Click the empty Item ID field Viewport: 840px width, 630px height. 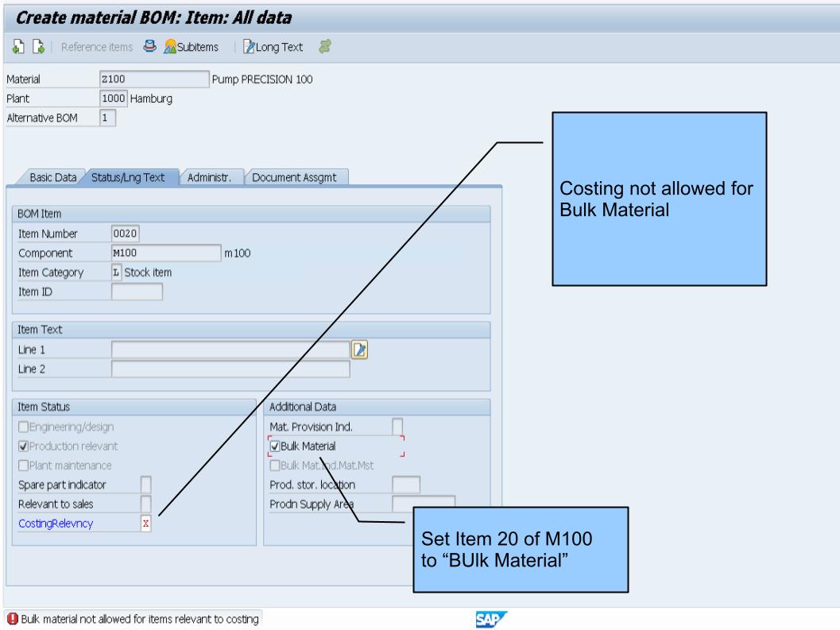click(x=137, y=292)
